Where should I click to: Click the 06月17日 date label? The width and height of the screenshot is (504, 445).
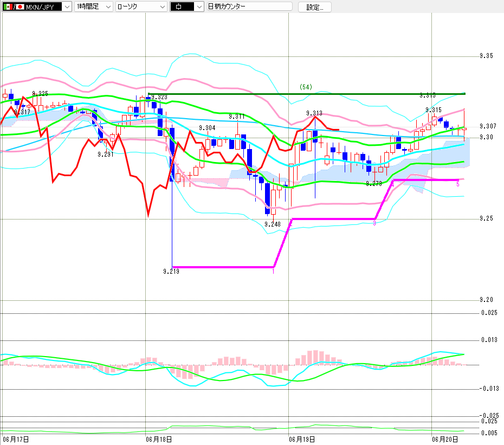(16, 439)
